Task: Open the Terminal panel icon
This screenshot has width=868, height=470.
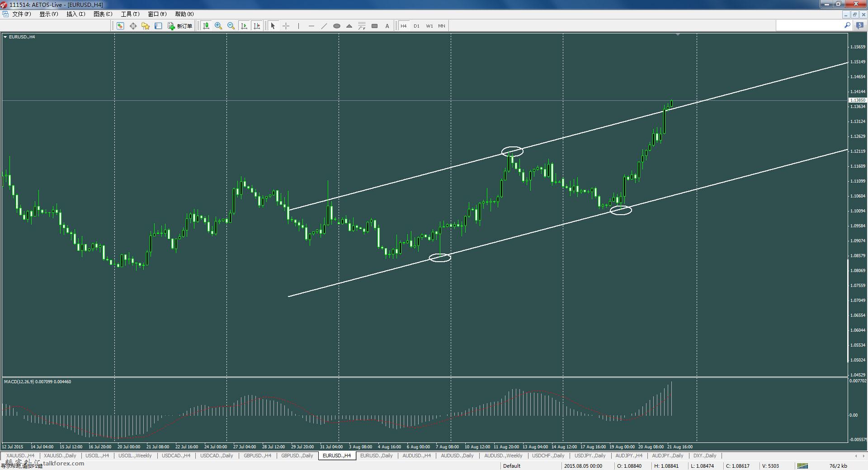Action: coord(158,26)
